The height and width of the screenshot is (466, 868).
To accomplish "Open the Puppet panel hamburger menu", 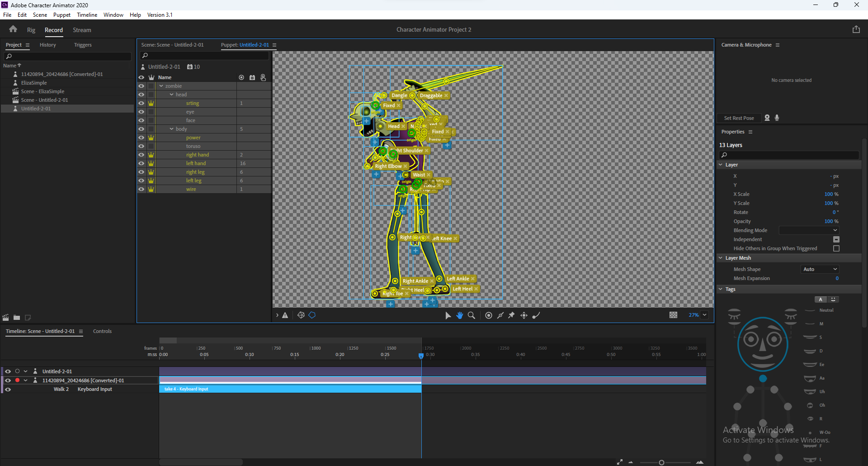I will pyautogui.click(x=274, y=45).
